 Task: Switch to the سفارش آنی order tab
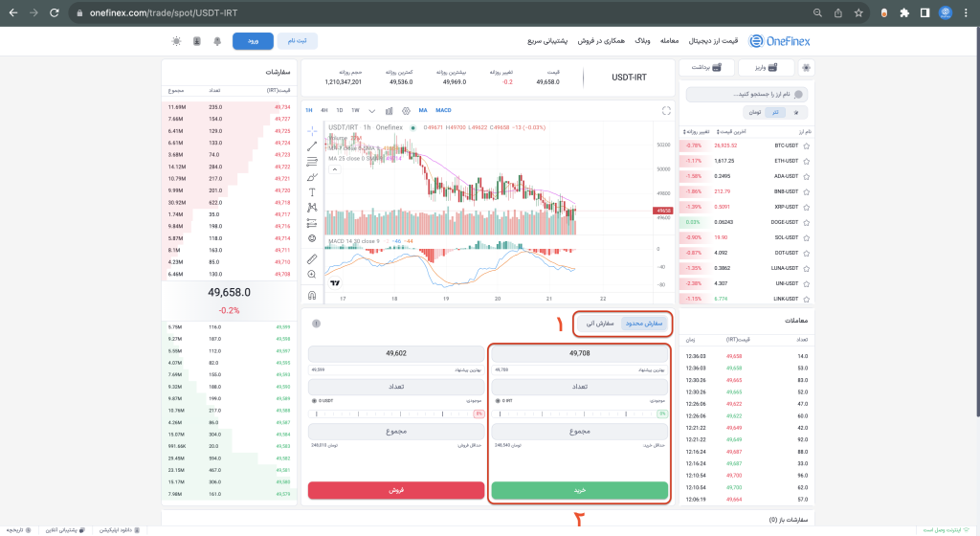click(597, 324)
